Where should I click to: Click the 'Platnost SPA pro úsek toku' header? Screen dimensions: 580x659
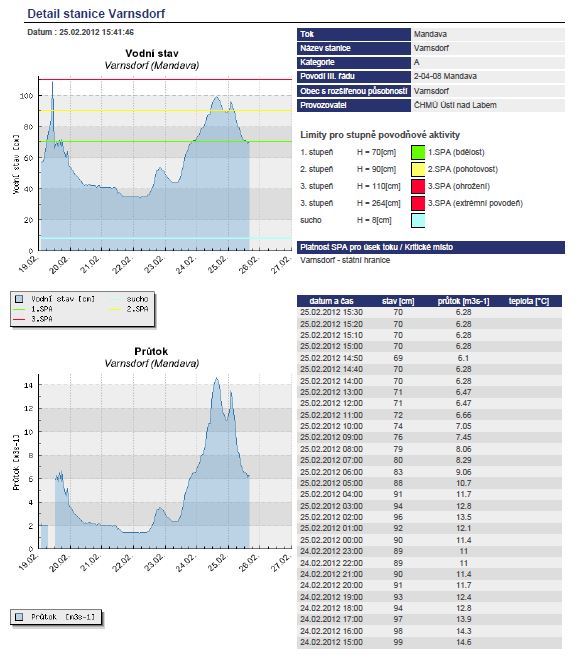point(376,247)
